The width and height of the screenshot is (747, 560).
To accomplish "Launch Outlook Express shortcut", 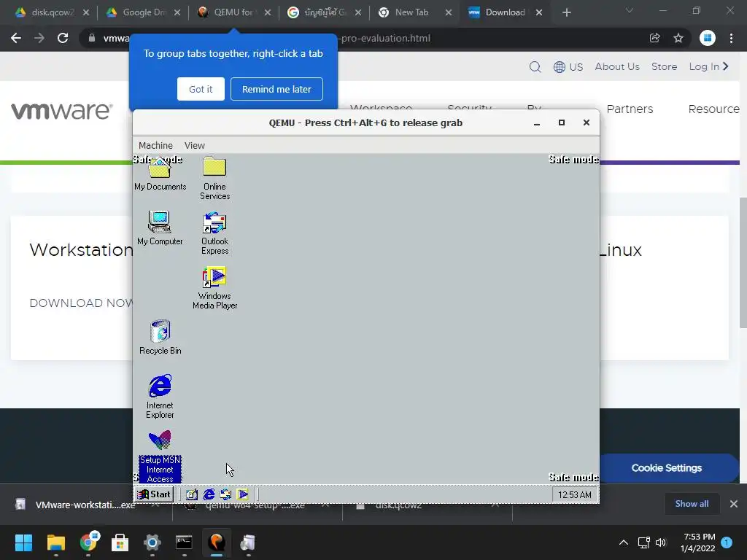I will coord(214,233).
